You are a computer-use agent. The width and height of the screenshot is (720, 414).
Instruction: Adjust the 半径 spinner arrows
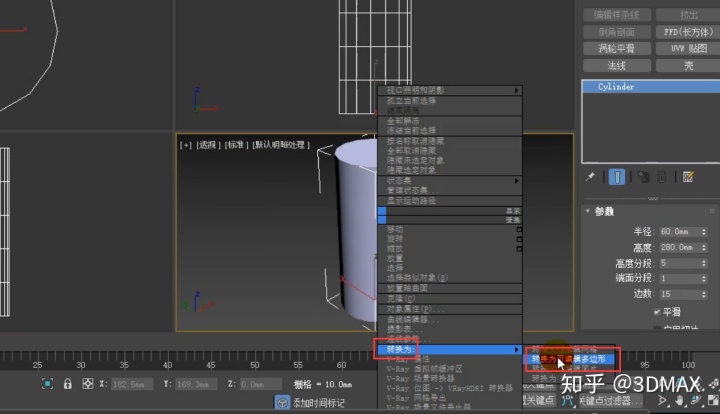[x=704, y=232]
